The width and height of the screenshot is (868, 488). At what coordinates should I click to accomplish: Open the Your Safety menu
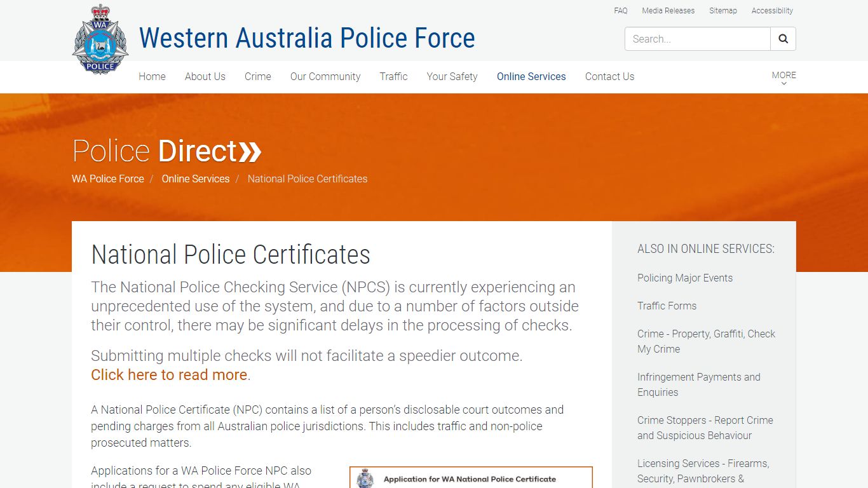tap(452, 76)
